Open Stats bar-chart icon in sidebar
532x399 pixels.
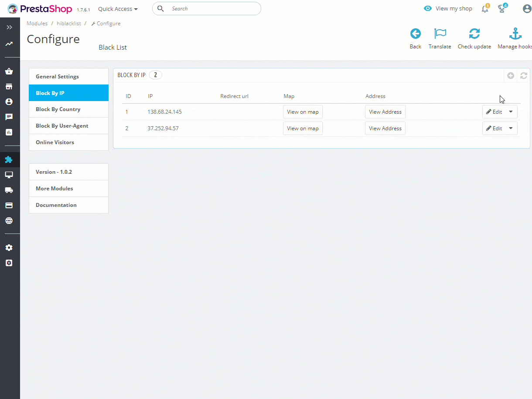click(9, 132)
